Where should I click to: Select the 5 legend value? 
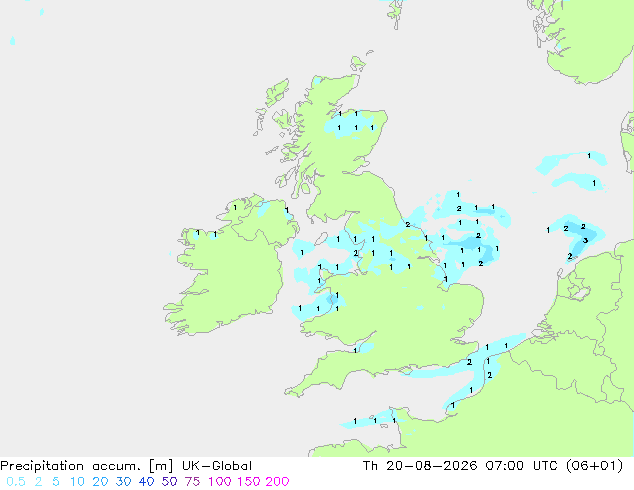tap(56, 482)
